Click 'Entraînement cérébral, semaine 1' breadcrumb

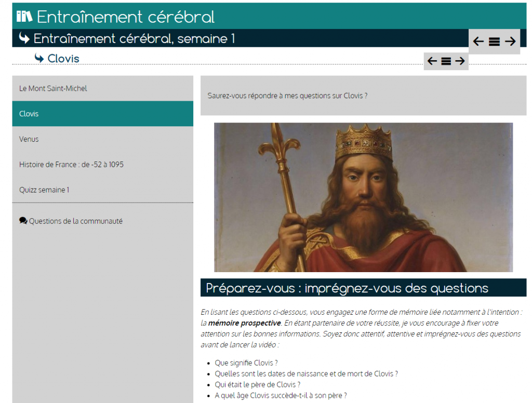(x=134, y=38)
